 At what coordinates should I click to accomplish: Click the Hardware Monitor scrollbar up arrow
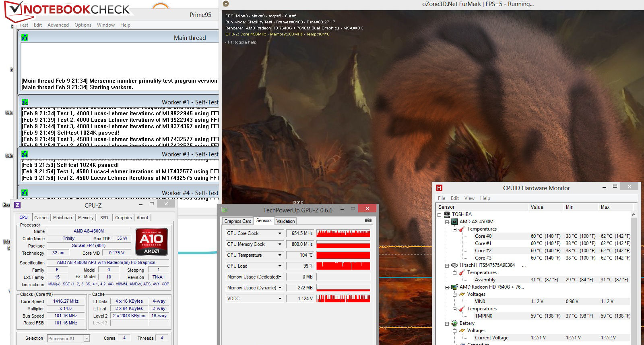634,214
